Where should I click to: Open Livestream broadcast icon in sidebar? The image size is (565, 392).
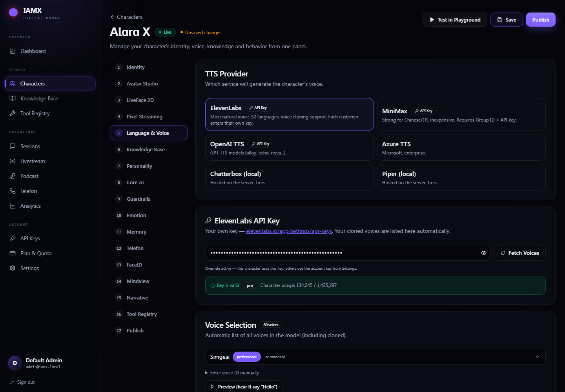point(13,161)
